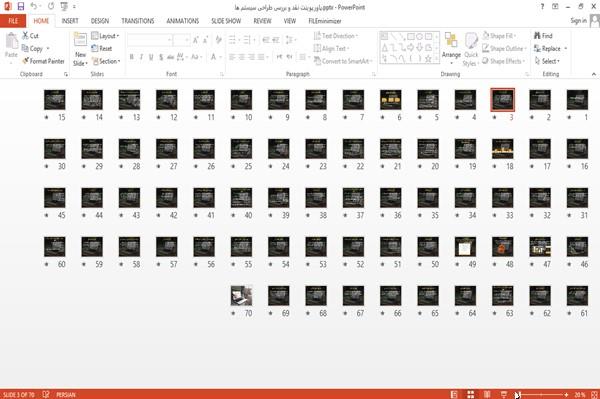This screenshot has height=399, width=600.
Task: Click the Save icon in quick access toolbar
Action: (21, 7)
